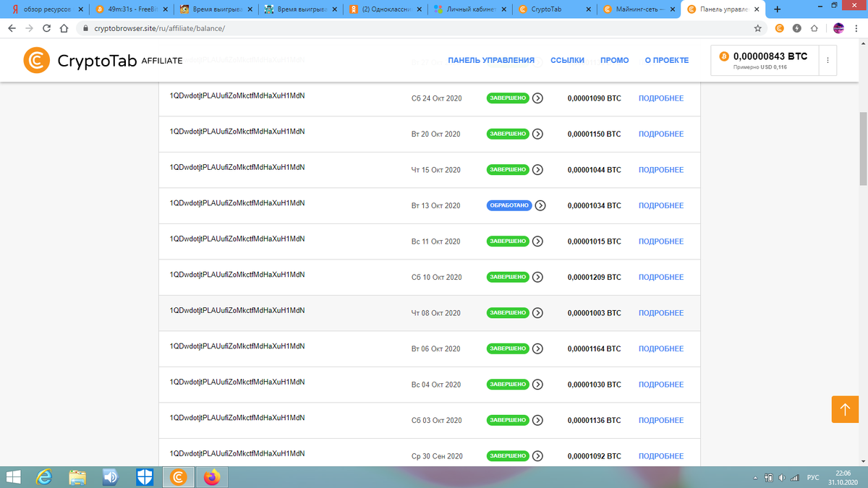Viewport: 868px width, 488px height.
Task: Click amount 0,00001003 BTC
Action: [594, 313]
